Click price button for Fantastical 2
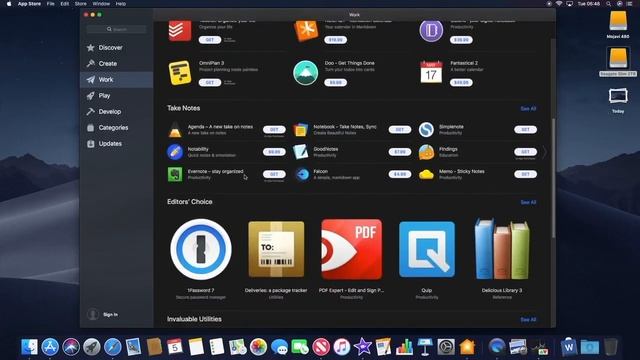This screenshot has height=360, width=640. point(461,82)
